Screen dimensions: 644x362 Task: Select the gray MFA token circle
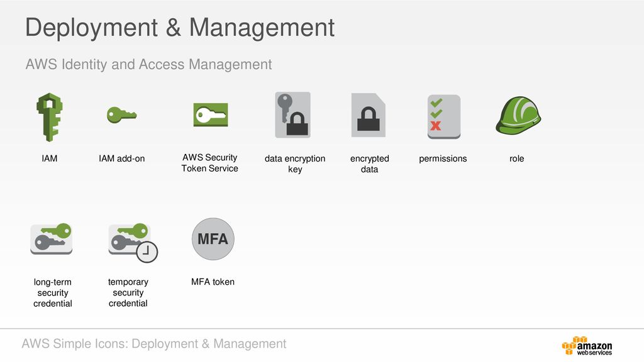click(213, 239)
